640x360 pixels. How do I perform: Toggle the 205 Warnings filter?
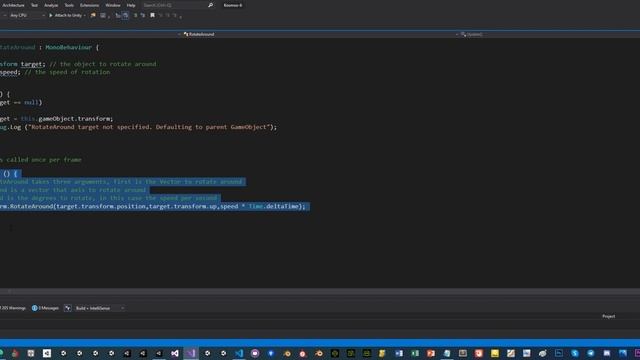13,308
